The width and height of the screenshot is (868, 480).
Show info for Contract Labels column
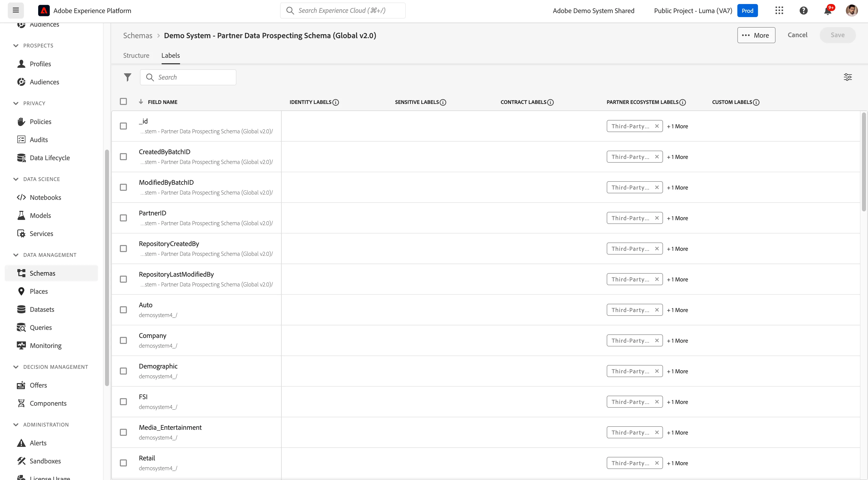pos(551,102)
